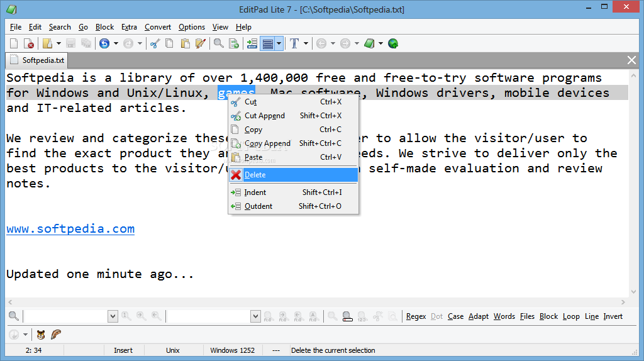
Task: Toggle the Regex search option
Action: coord(416,316)
